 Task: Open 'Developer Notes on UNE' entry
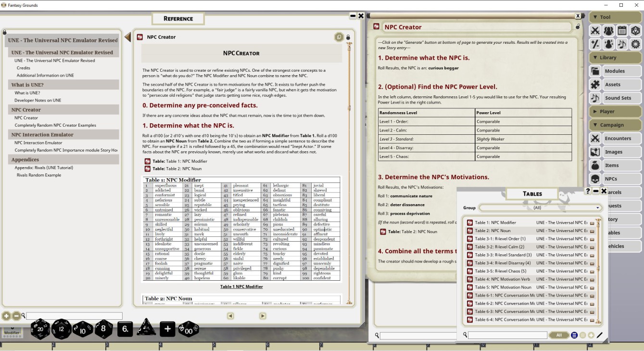click(x=38, y=100)
